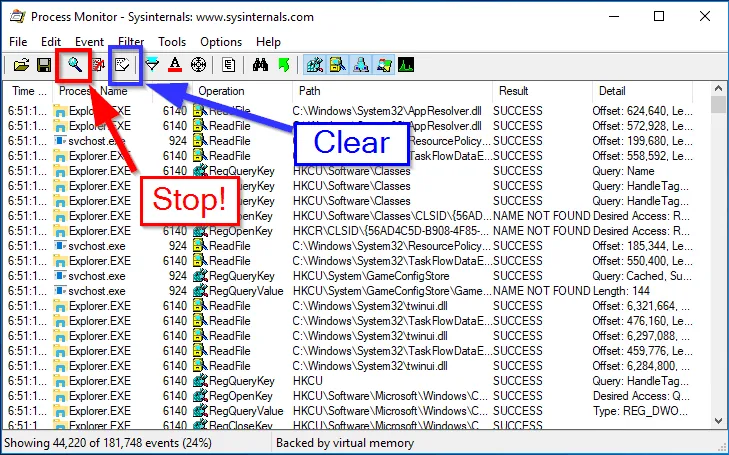
Task: Click the Open file toolbar icon
Action: [x=21, y=65]
